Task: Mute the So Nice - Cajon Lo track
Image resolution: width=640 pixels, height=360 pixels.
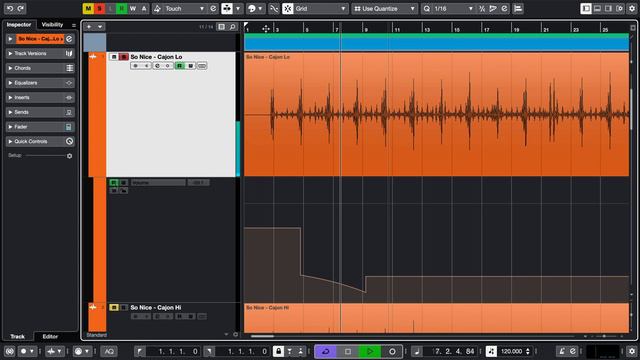Action: 114,57
